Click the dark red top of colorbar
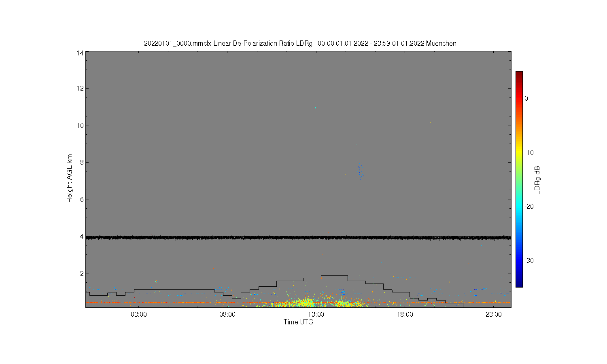Image resolution: width=607 pixels, height=364 pixels. (519, 74)
